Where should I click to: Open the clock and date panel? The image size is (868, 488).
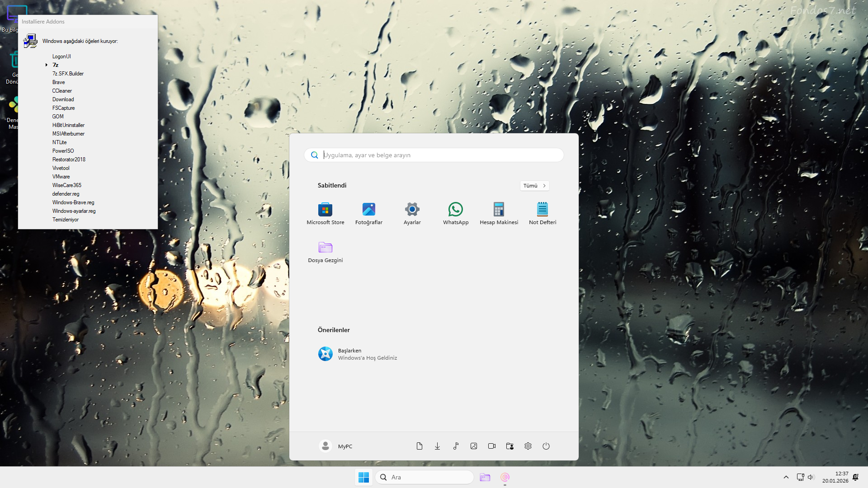coord(835,477)
